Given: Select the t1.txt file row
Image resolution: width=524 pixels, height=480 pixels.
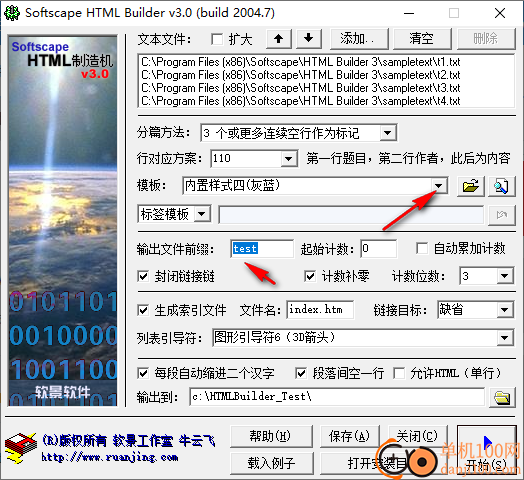Looking at the screenshot, I should 326,62.
